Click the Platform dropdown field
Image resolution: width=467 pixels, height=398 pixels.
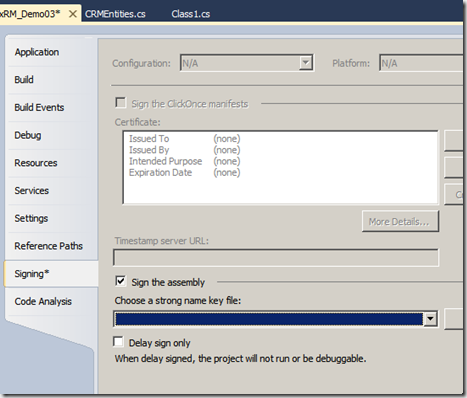[421, 63]
